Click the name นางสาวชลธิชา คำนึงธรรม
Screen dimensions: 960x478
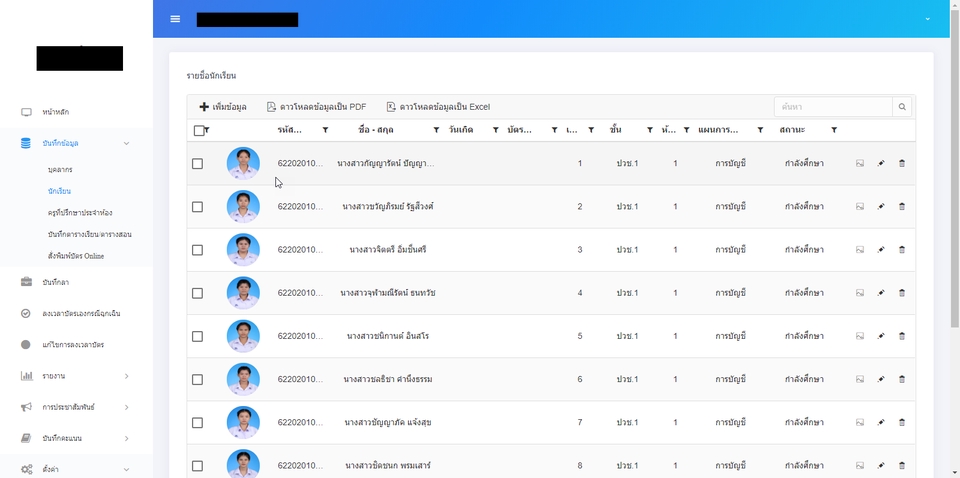(388, 379)
